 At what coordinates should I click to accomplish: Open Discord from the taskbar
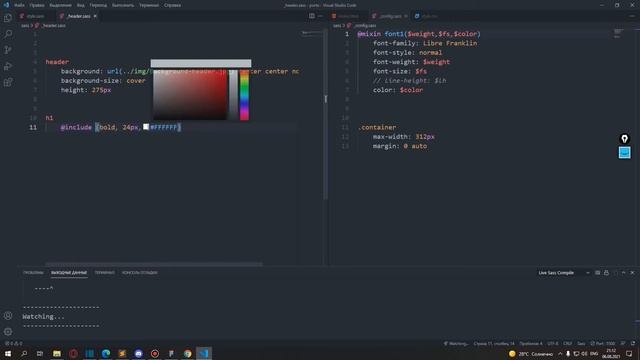coord(138,353)
